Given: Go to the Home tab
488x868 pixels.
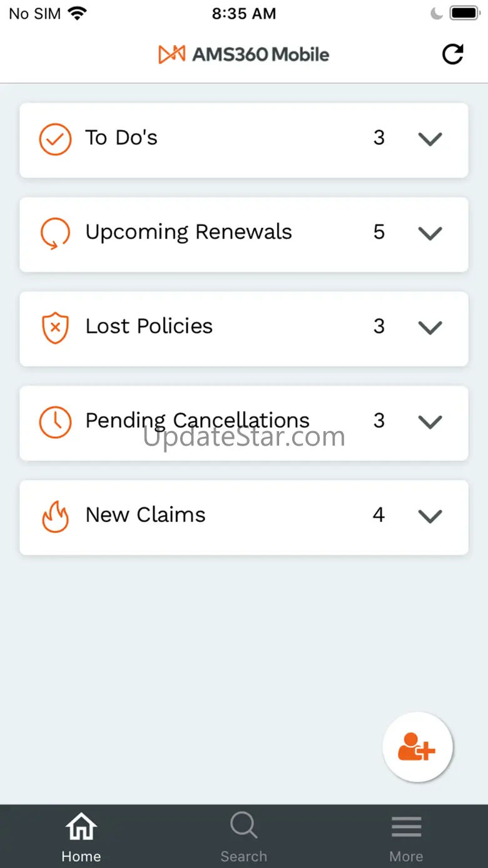Looking at the screenshot, I should 81,836.
